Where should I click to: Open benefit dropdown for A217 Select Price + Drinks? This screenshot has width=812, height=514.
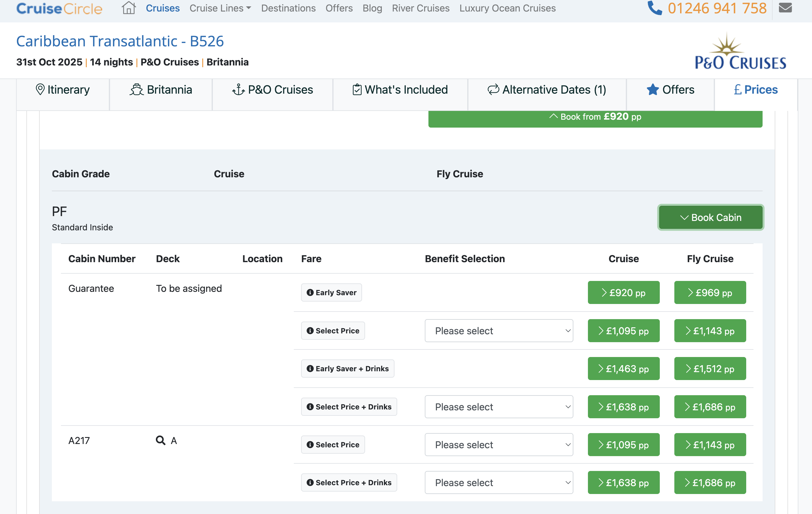(x=499, y=482)
